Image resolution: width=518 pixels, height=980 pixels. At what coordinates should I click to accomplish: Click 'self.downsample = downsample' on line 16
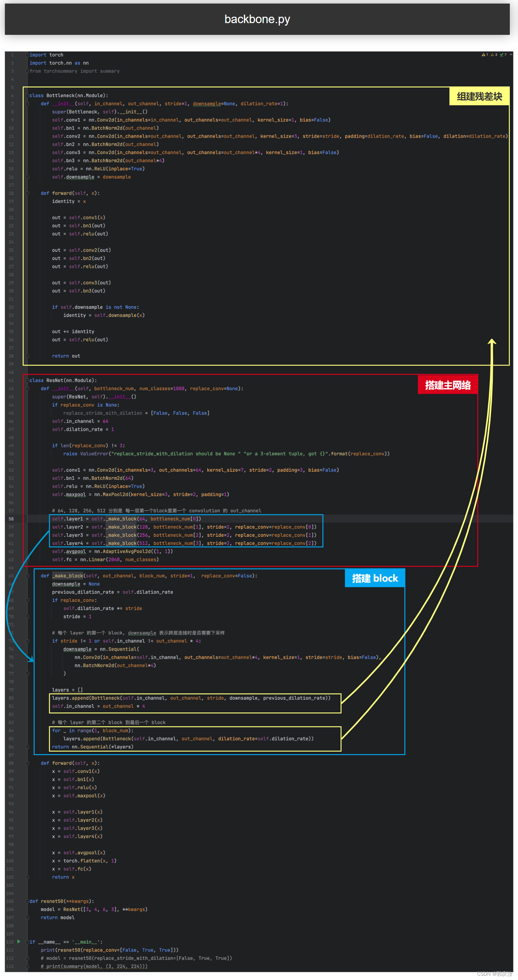(x=91, y=177)
